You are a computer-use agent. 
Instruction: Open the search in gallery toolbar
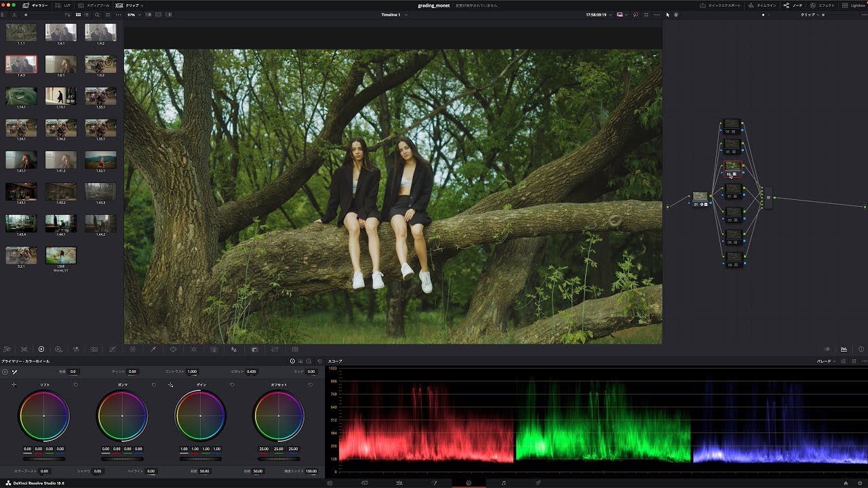97,14
